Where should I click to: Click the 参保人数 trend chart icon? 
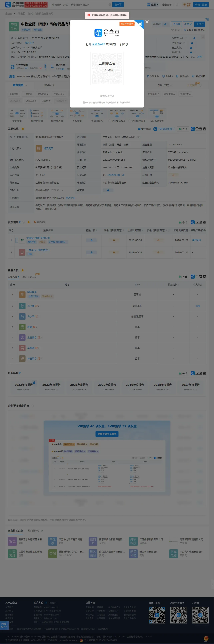(x=123, y=175)
